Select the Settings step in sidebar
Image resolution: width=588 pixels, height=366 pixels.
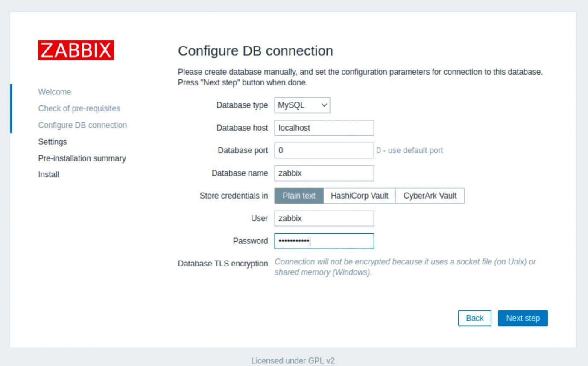(x=53, y=142)
